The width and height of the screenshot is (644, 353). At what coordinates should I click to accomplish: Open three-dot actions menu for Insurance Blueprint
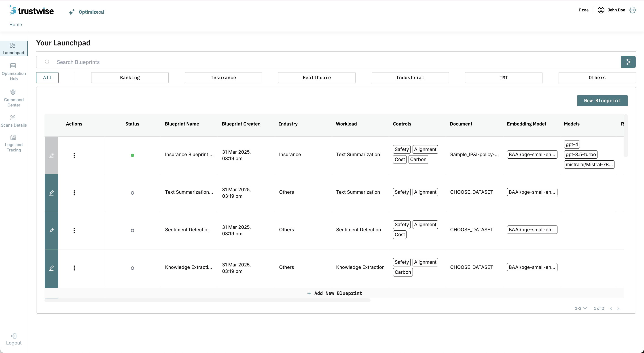click(x=74, y=155)
